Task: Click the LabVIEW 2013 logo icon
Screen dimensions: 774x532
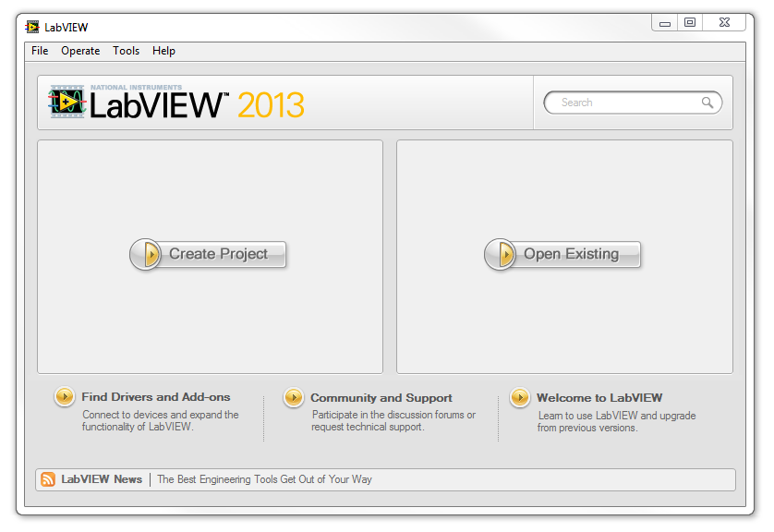Action: pyautogui.click(x=67, y=103)
